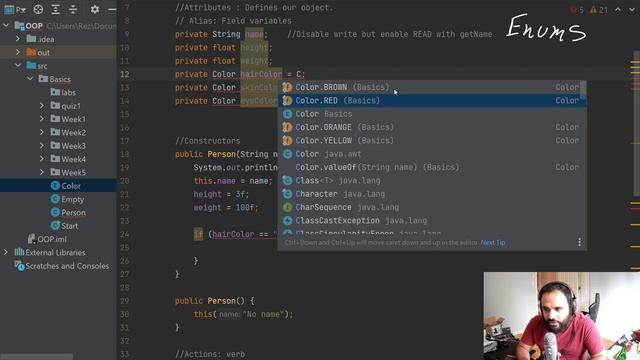This screenshot has width=640, height=360.
Task: Click the Collapse All icon in Project toolbar
Action: click(73, 9)
